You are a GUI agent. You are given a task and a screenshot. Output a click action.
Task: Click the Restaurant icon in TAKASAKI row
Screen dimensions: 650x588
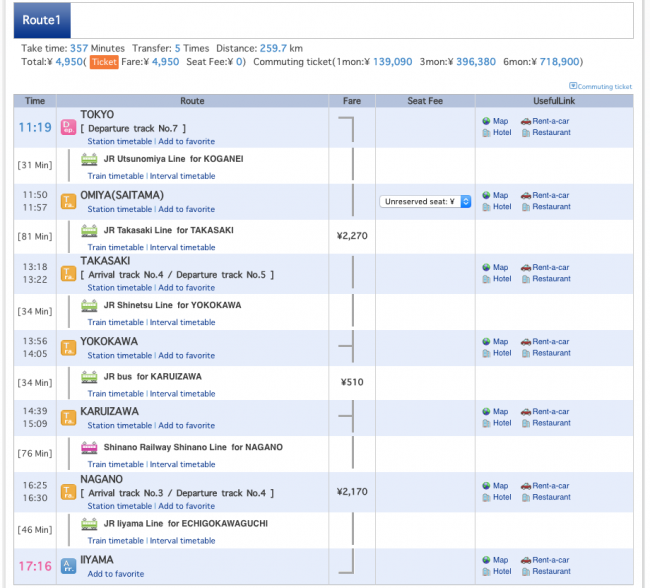(526, 279)
